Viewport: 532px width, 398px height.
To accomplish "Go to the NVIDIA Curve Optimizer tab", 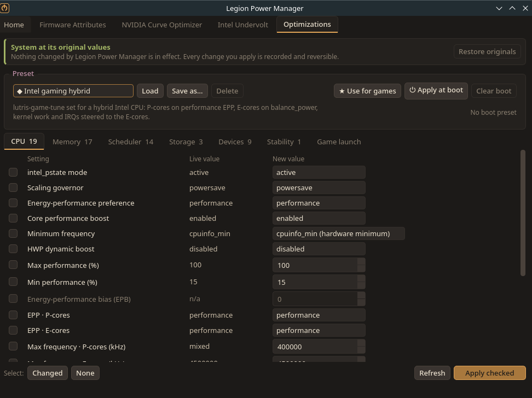I will pos(162,25).
